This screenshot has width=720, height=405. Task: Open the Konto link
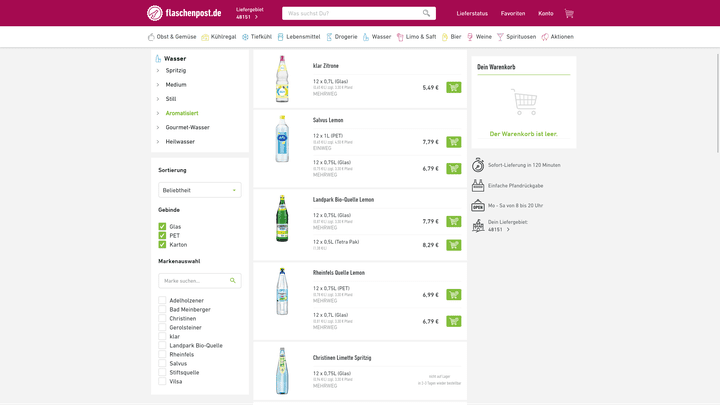pos(545,14)
